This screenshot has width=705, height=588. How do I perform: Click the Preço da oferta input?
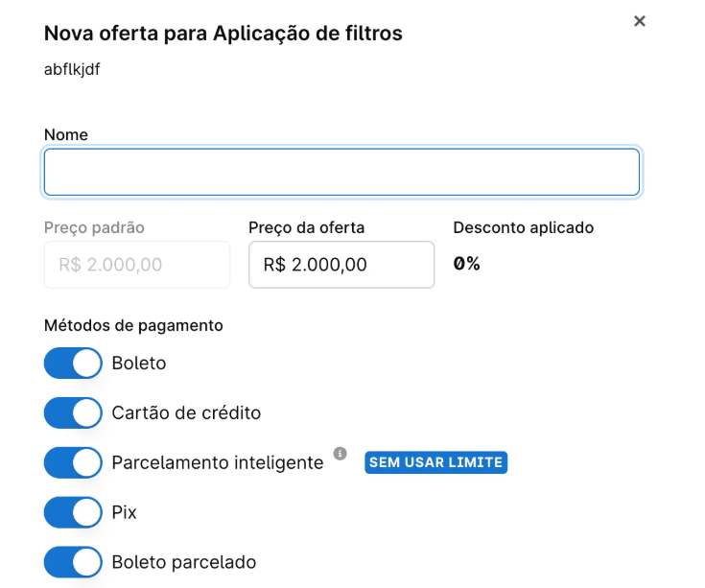click(341, 265)
